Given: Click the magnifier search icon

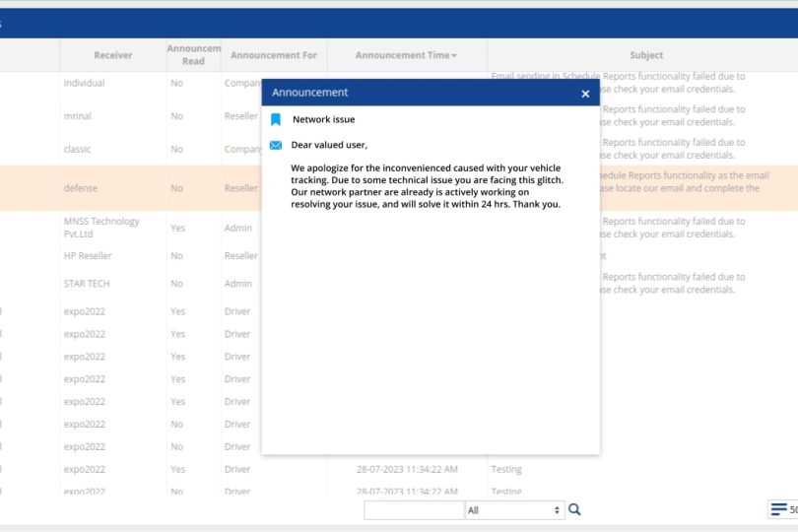Looking at the screenshot, I should point(575,509).
